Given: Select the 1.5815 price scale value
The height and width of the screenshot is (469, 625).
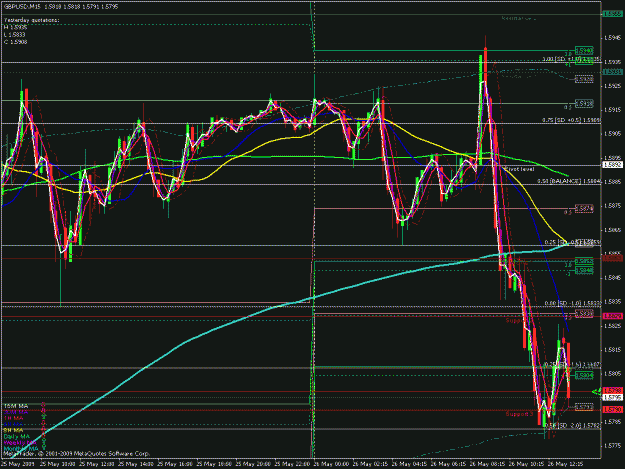Looking at the screenshot, I should [612, 350].
